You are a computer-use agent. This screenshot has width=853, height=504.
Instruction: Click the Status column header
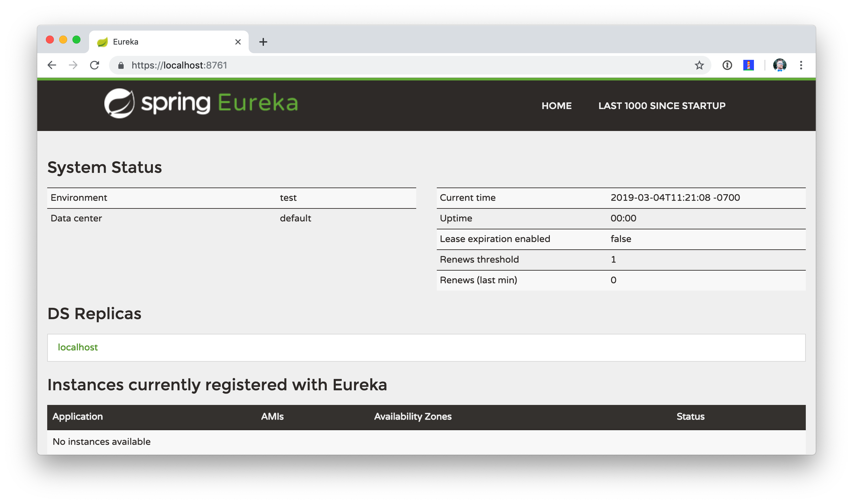point(690,417)
